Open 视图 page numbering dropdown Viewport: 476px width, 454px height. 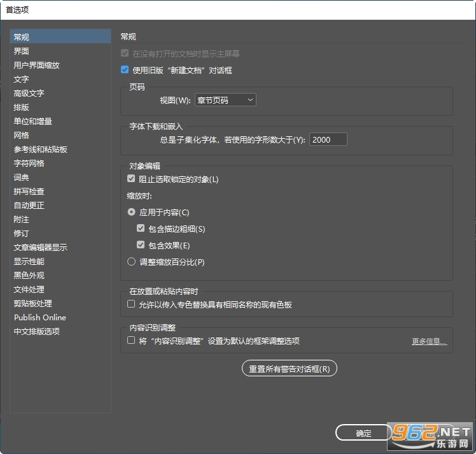coord(225,100)
